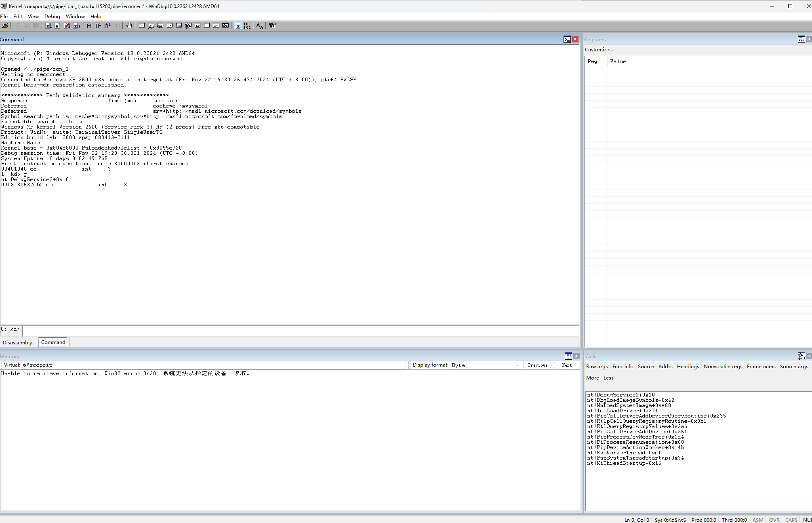The image size is (812, 523).
Task: Click the Step Over toolbar icon
Action: (98, 25)
